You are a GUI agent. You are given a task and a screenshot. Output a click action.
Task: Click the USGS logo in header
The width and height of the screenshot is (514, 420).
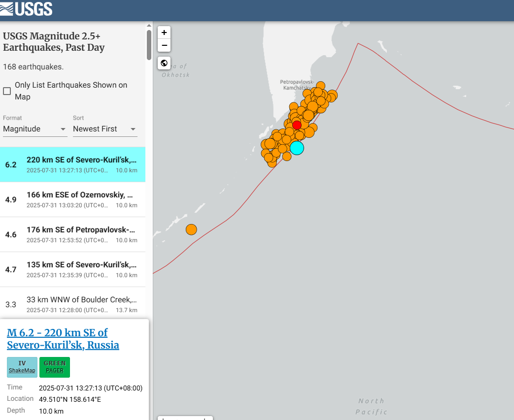pos(27,9)
